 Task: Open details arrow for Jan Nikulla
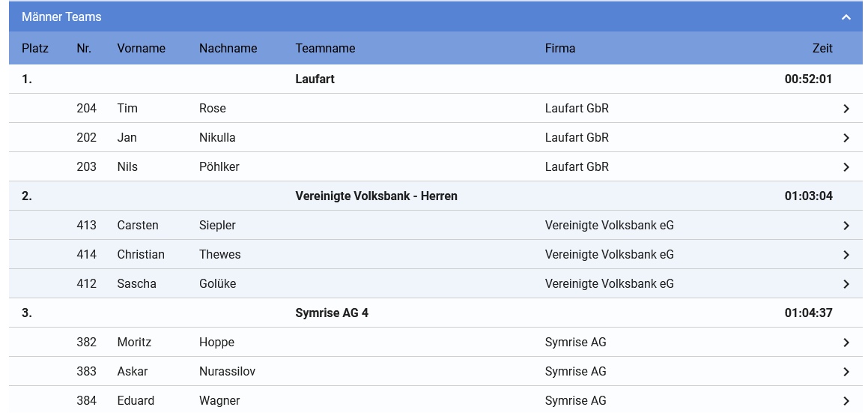pos(846,138)
